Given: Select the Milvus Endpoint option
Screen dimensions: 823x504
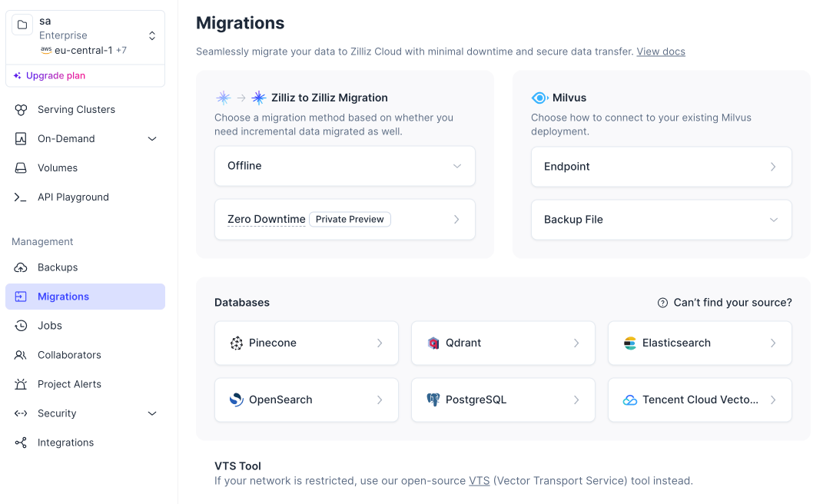Looking at the screenshot, I should (662, 167).
